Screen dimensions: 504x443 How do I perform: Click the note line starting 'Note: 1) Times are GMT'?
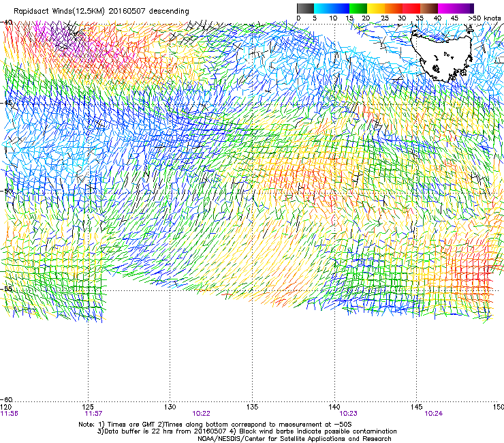(x=215, y=425)
